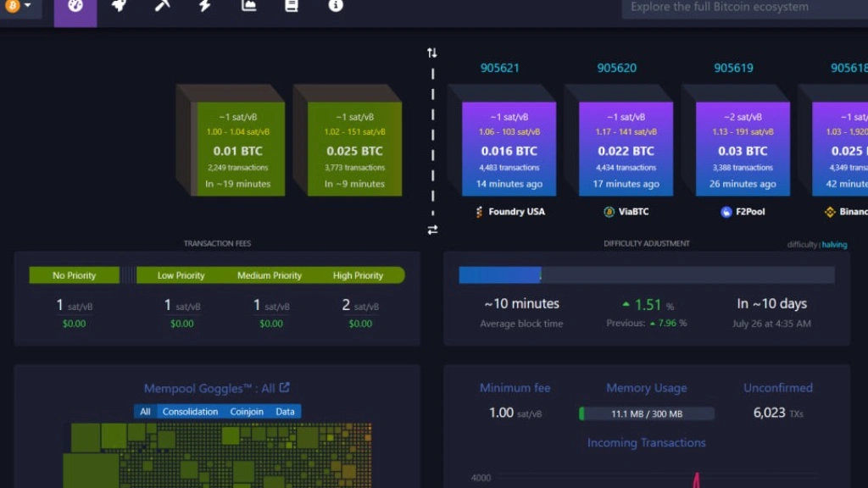868x488 pixels.
Task: Open the 0.025 BTC pending mempool block
Action: [354, 147]
